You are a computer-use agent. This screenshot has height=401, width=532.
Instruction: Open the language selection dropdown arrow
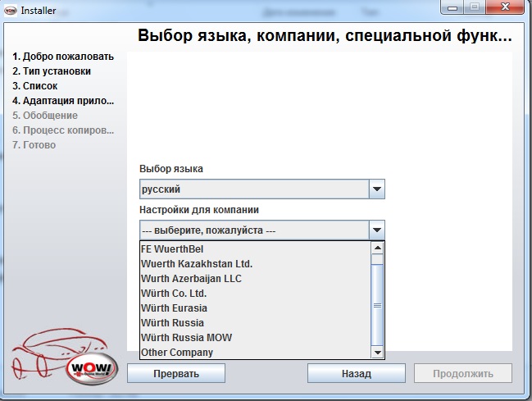click(376, 189)
